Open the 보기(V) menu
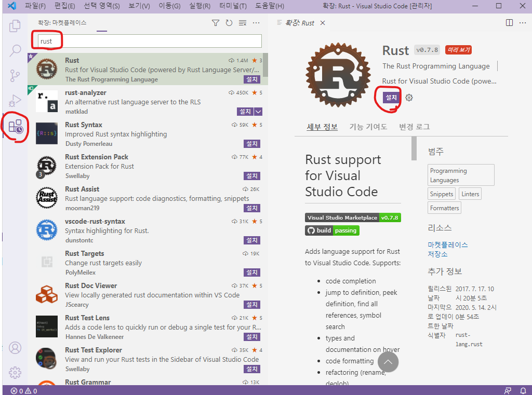Screen dimensions: 532x395 [139, 6]
